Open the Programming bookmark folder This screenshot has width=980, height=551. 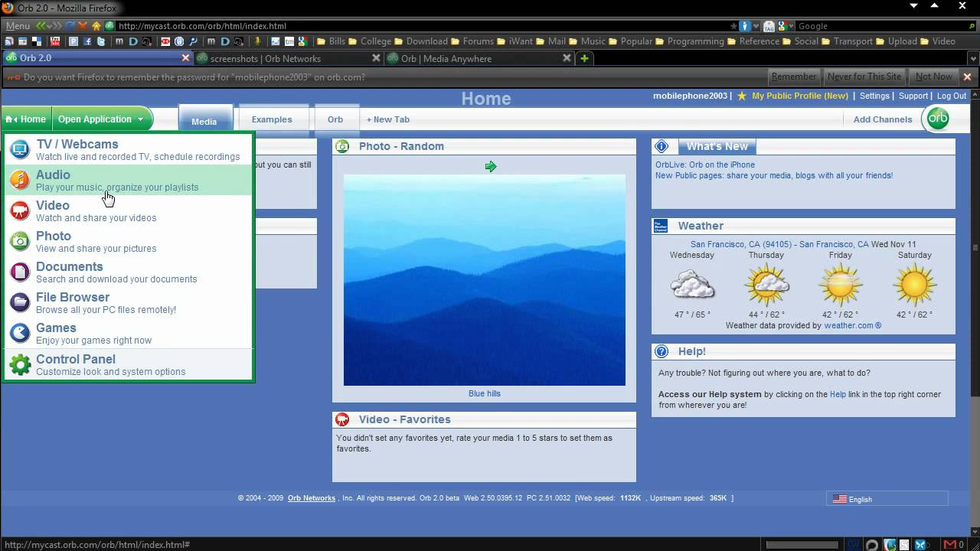[x=689, y=41]
